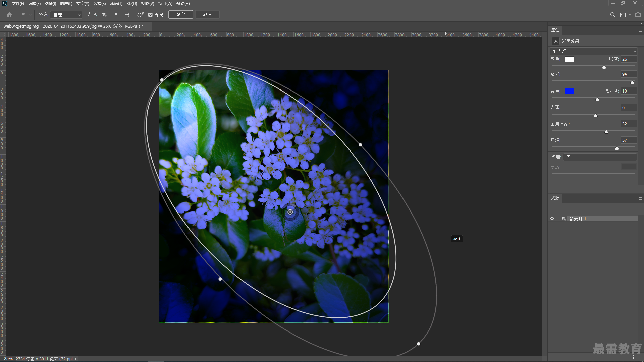Click the Photoshop Ps logo icon
Viewport: 644px width, 362px height.
4,3
